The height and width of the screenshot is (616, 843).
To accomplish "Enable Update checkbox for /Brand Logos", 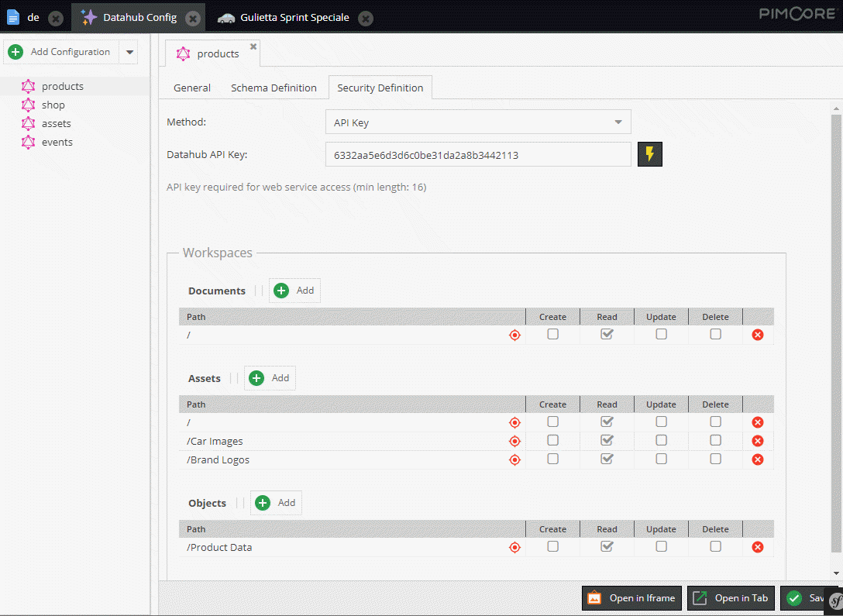I will click(x=661, y=459).
